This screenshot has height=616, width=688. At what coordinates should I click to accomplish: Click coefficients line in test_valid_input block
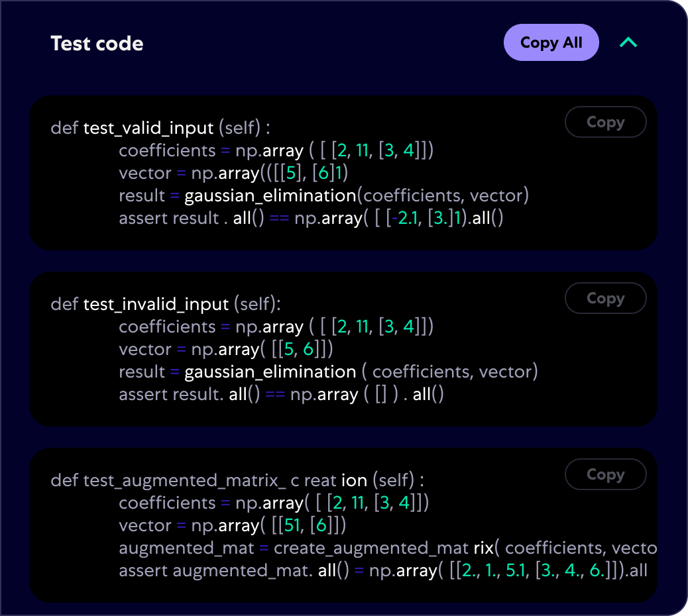point(276,151)
